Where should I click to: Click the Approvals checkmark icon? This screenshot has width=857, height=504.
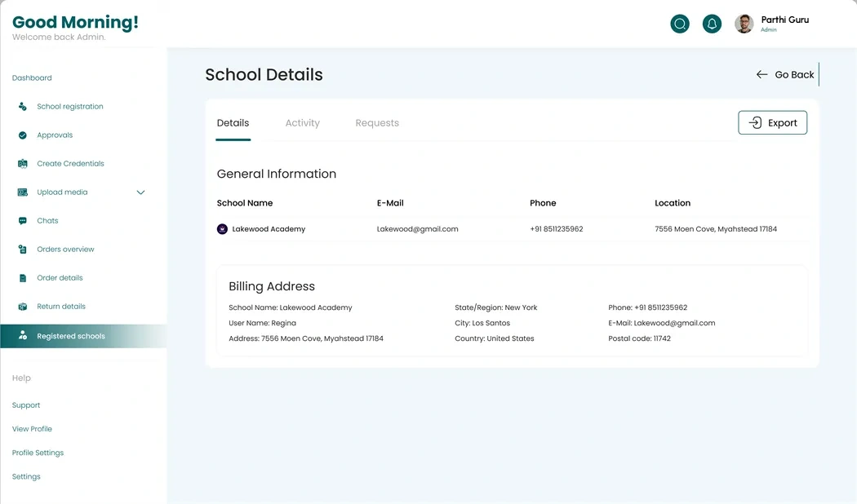(22, 135)
